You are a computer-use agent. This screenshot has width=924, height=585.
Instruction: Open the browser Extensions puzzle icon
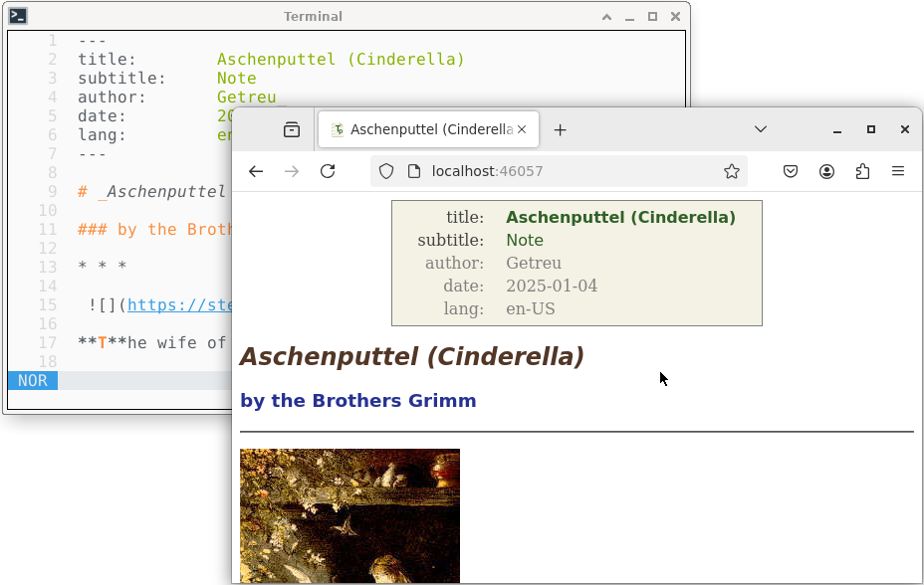(x=862, y=171)
